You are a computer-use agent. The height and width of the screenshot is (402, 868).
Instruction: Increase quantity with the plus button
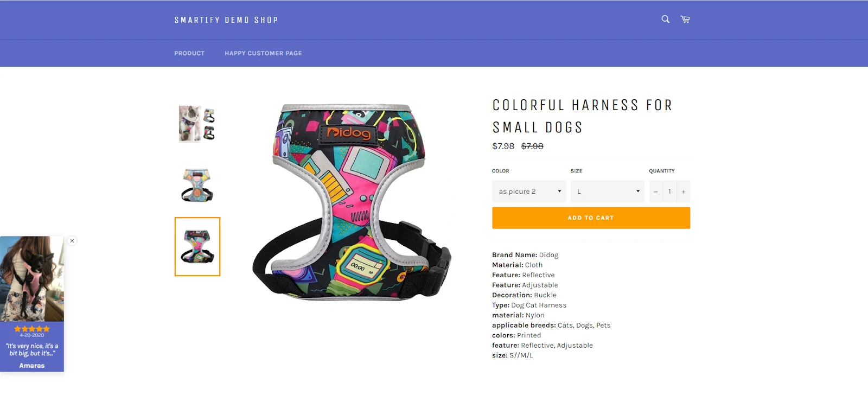click(684, 192)
